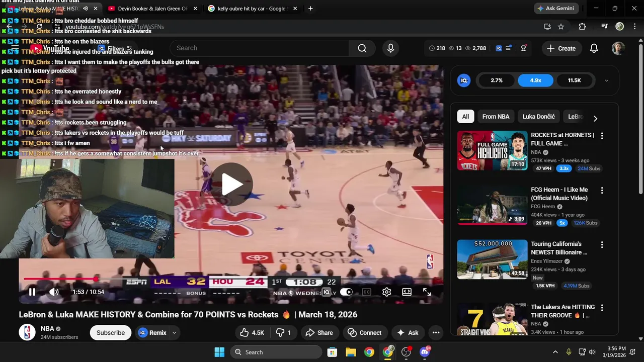The image size is (644, 362).
Task: Select the From NBA filter chip
Action: click(x=496, y=117)
